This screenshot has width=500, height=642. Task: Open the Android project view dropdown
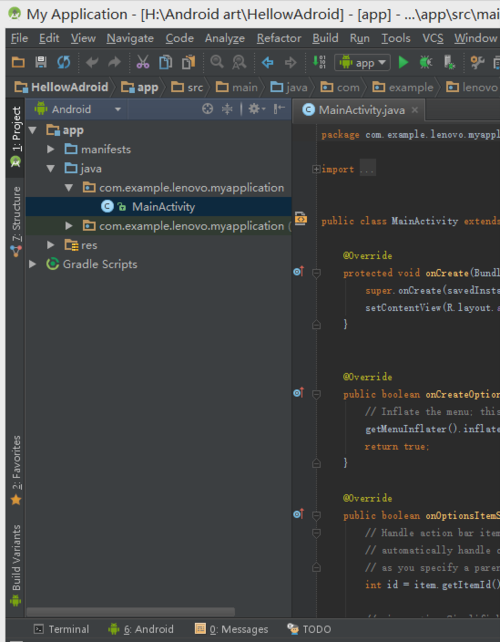[78, 109]
